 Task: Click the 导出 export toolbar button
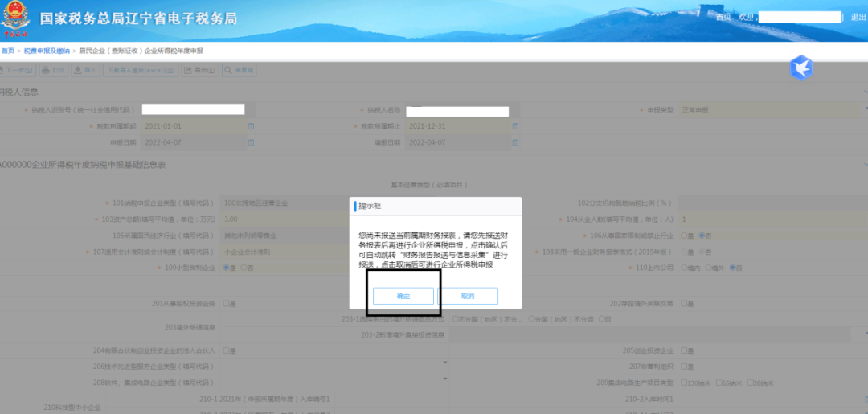pyautogui.click(x=200, y=71)
